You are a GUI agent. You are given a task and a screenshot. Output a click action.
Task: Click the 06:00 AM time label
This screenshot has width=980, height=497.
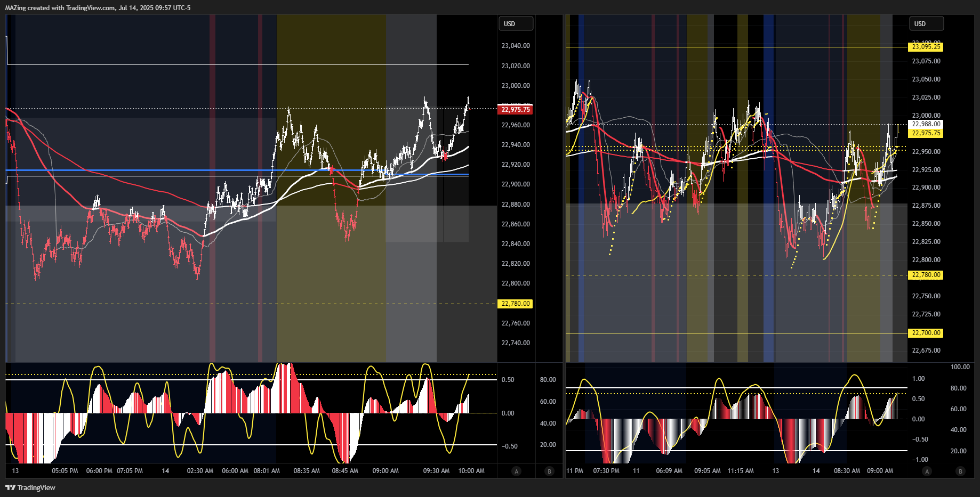[235, 471]
